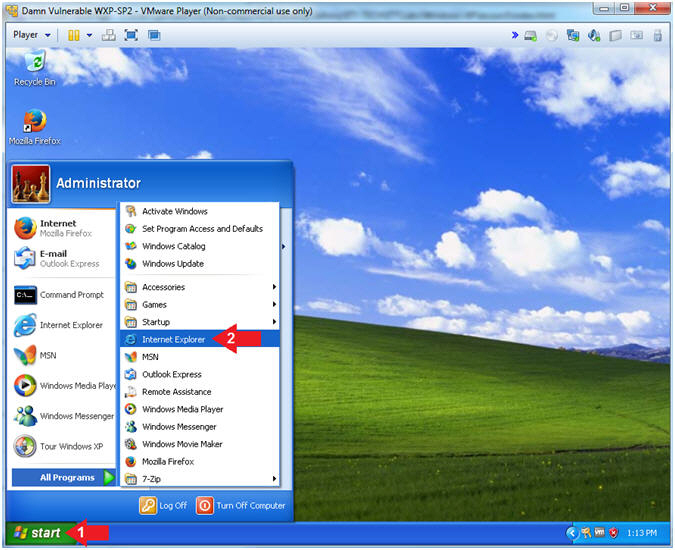
Task: Choose MSN in All Programs list
Action: click(x=200, y=357)
